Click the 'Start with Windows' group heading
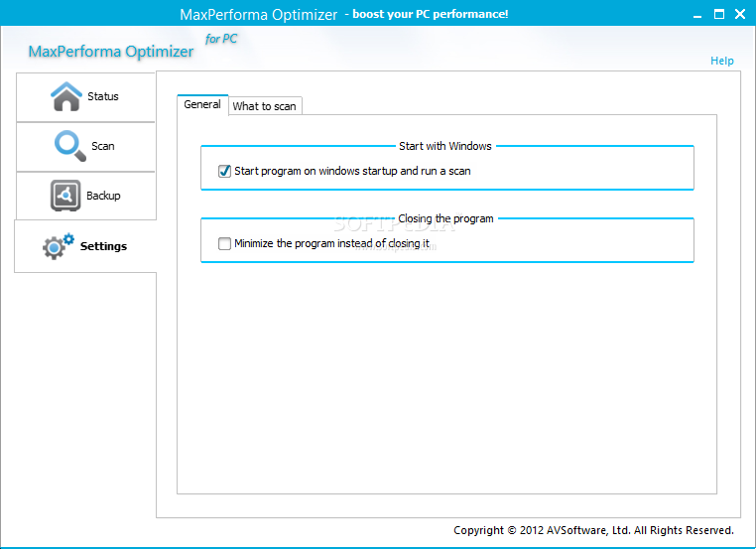Image resolution: width=756 pixels, height=549 pixels. 445,146
